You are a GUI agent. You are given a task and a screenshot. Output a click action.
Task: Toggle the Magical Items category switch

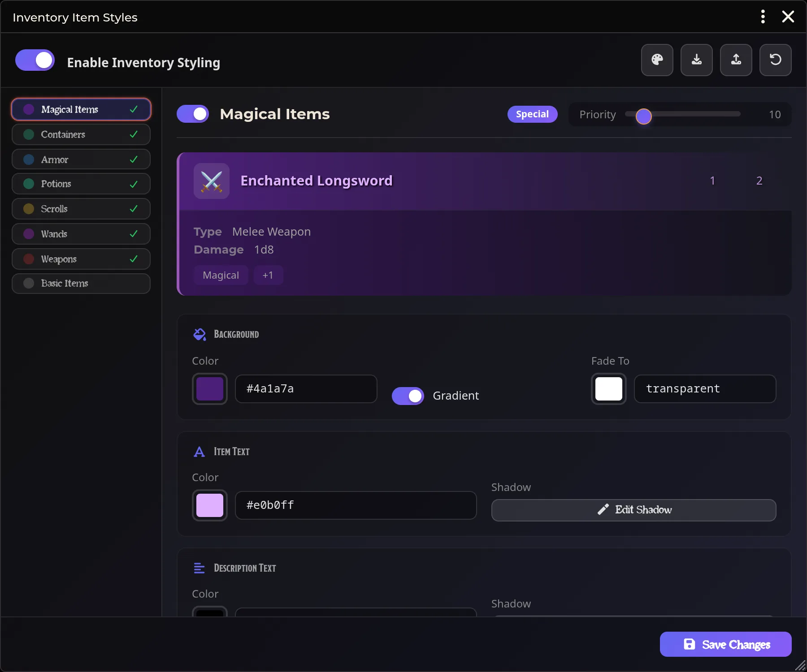(193, 114)
